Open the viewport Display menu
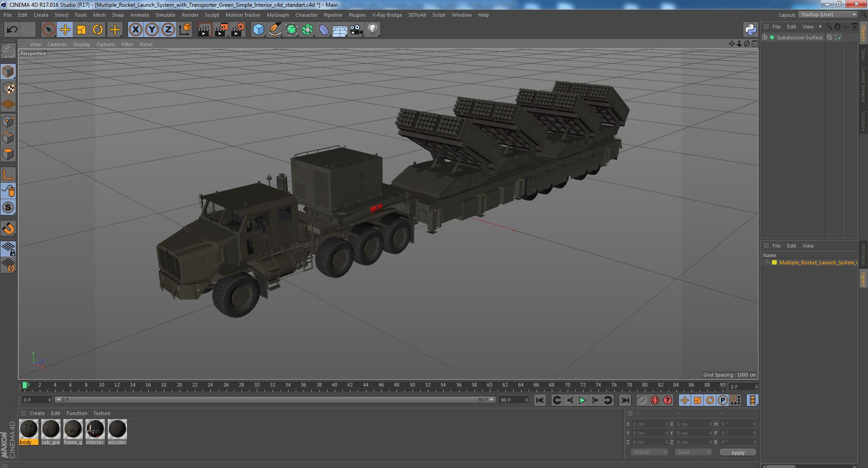The image size is (868, 468). 81,44
